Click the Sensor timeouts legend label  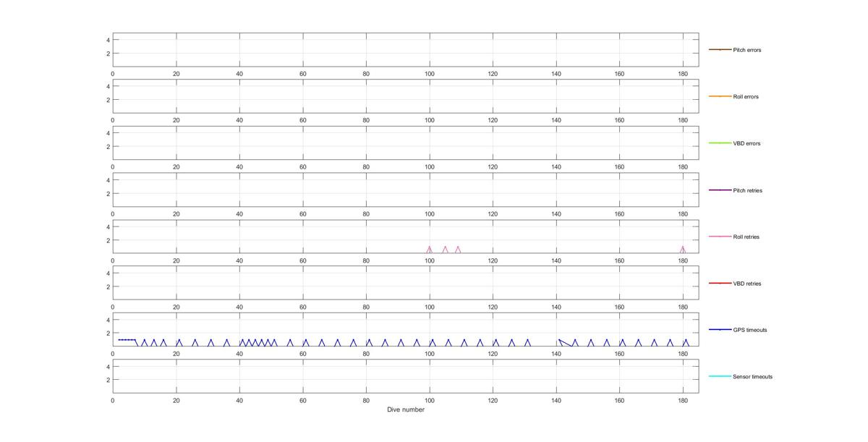(x=752, y=376)
